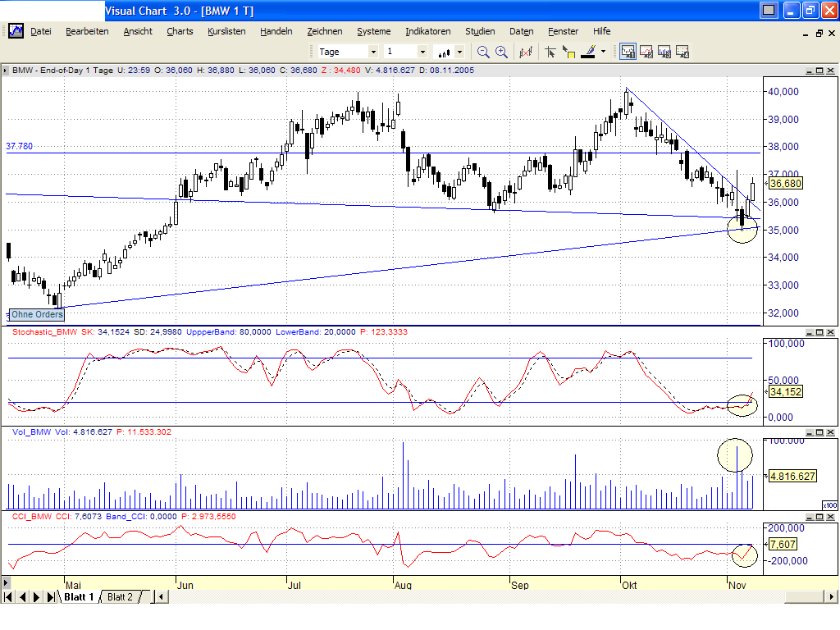Switch to chart layout template 3
840x630 pixels.
click(x=664, y=50)
